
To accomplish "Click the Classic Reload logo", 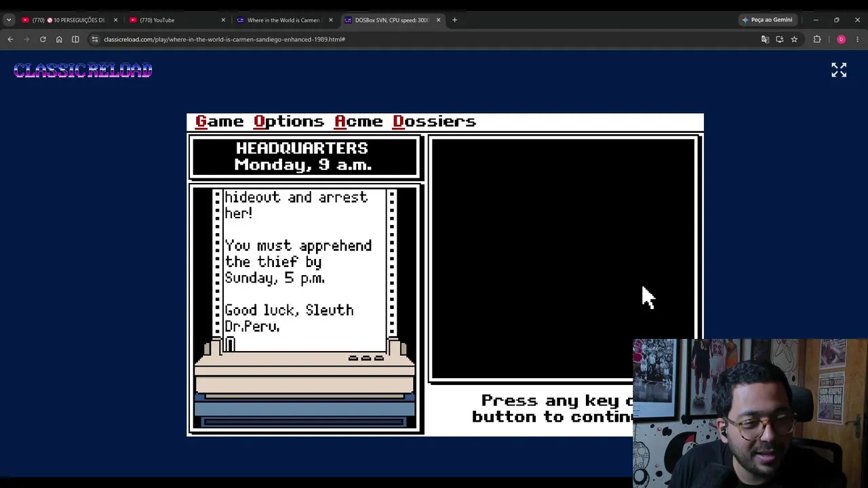I will pyautogui.click(x=83, y=70).
